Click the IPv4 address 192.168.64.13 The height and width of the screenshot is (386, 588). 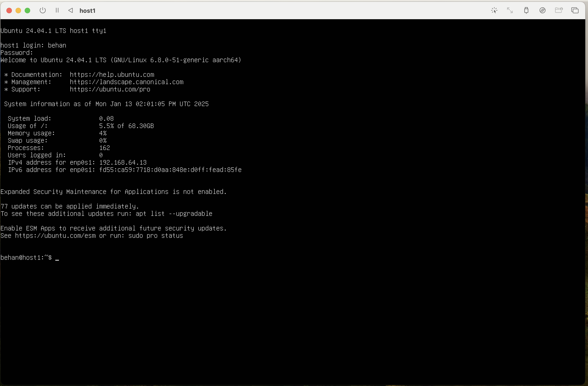(x=123, y=162)
